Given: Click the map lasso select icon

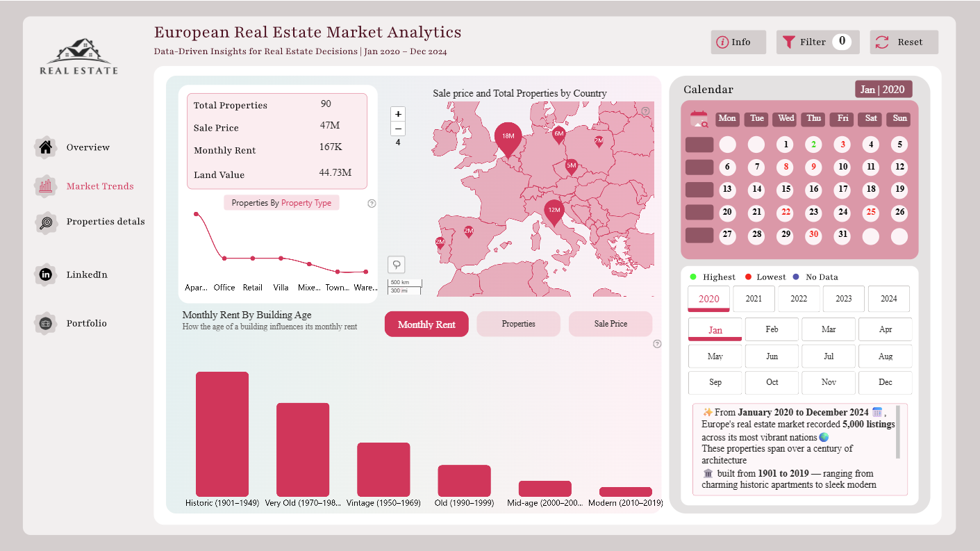Looking at the screenshot, I should coord(397,265).
